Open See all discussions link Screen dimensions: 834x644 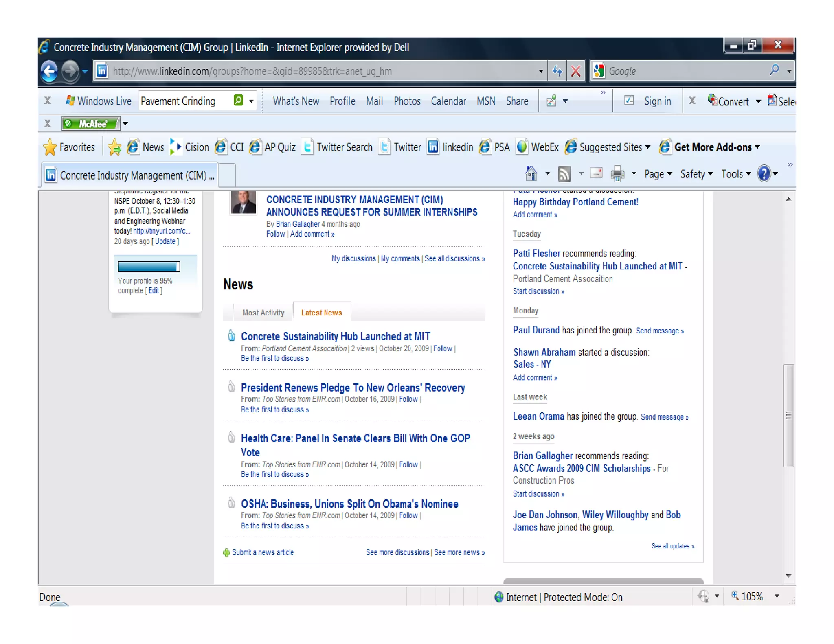pyautogui.click(x=454, y=258)
